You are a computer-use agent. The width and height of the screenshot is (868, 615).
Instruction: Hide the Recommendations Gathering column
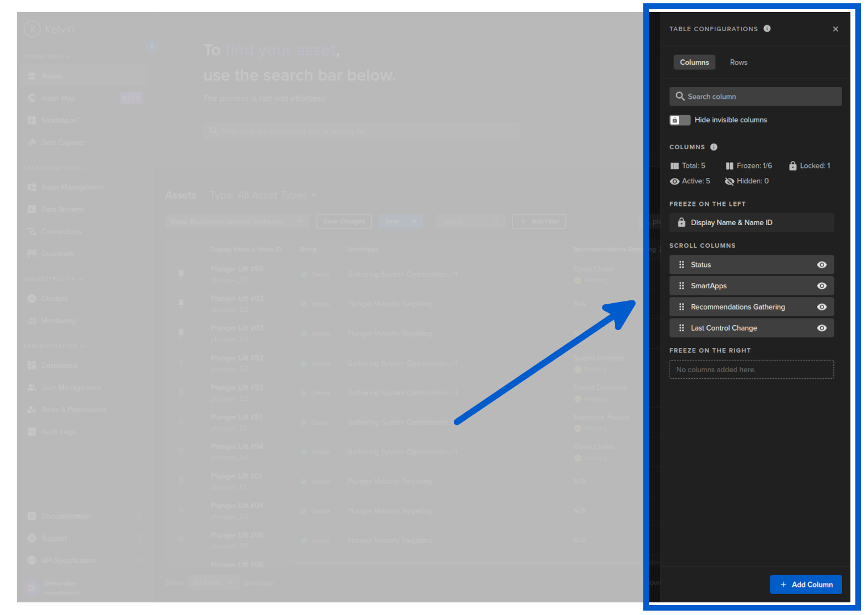[x=821, y=307]
